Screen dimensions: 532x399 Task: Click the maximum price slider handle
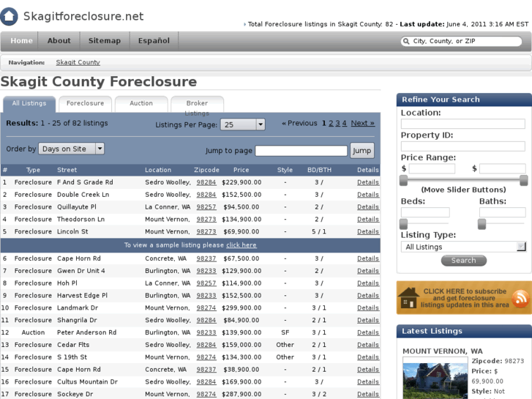click(523, 180)
